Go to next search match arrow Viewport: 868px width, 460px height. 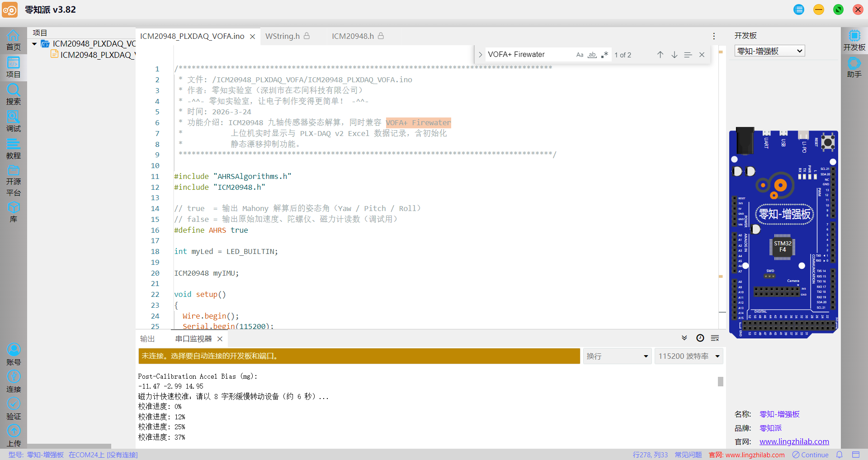pyautogui.click(x=674, y=55)
